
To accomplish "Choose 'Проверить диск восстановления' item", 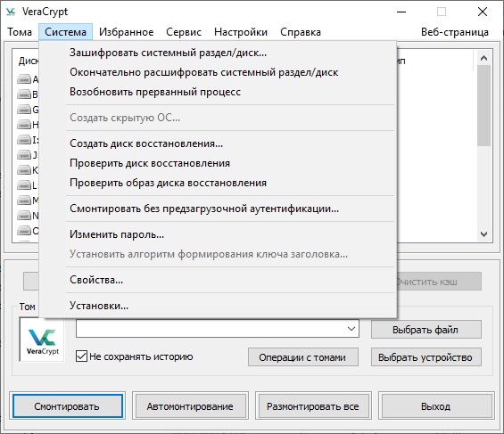I will point(219,163).
